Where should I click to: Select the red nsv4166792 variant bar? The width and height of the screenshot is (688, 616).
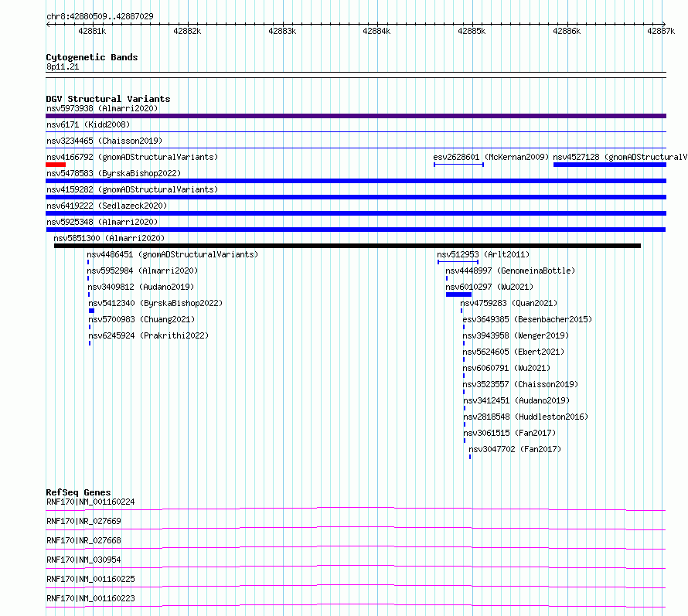(56, 165)
